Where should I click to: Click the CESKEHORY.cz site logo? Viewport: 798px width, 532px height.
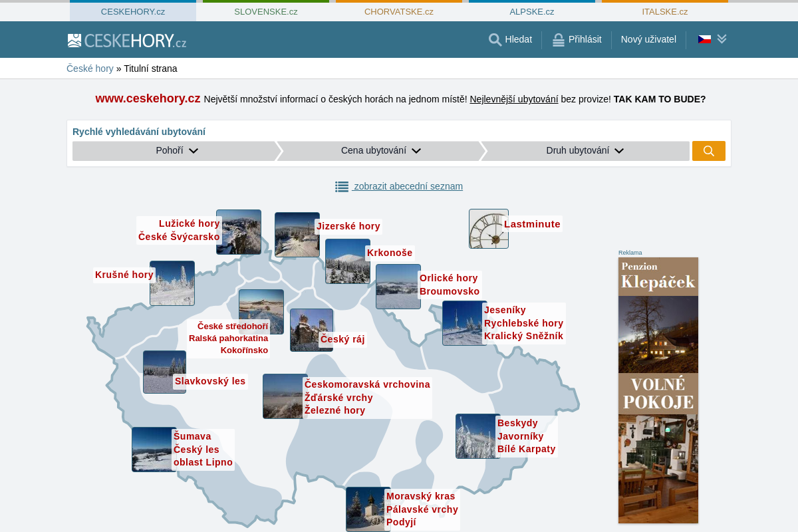pos(127,41)
